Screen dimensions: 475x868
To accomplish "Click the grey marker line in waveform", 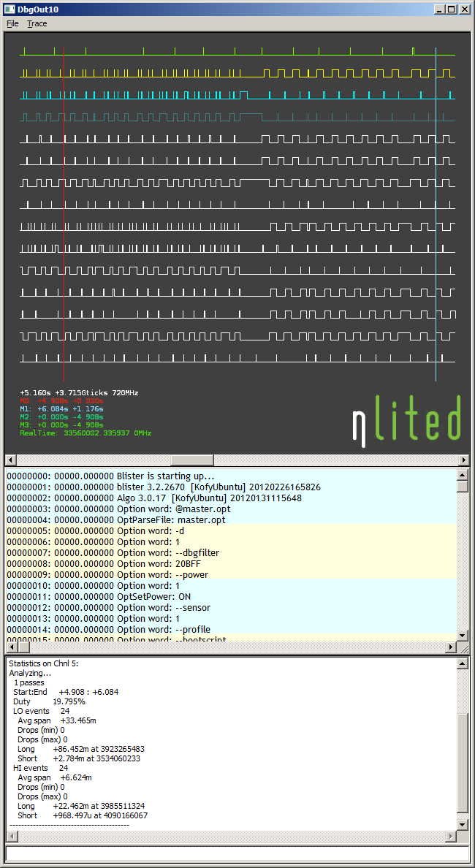I will click(x=64, y=219).
